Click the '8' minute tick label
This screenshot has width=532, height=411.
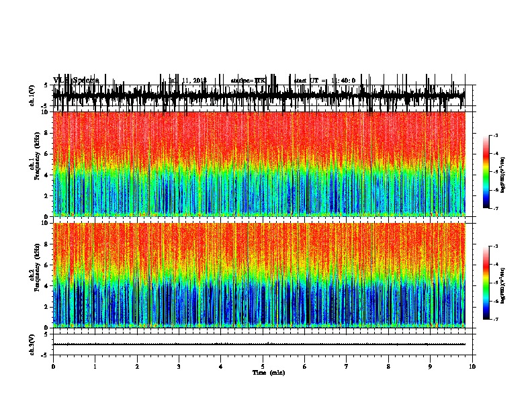coord(388,367)
